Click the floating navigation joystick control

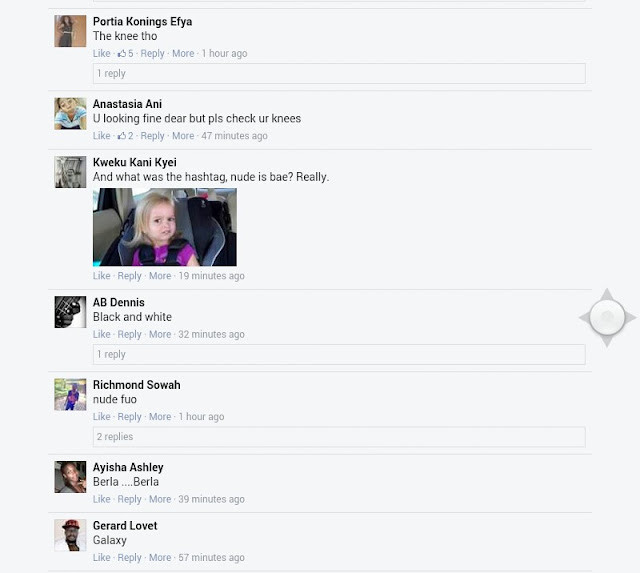(607, 317)
